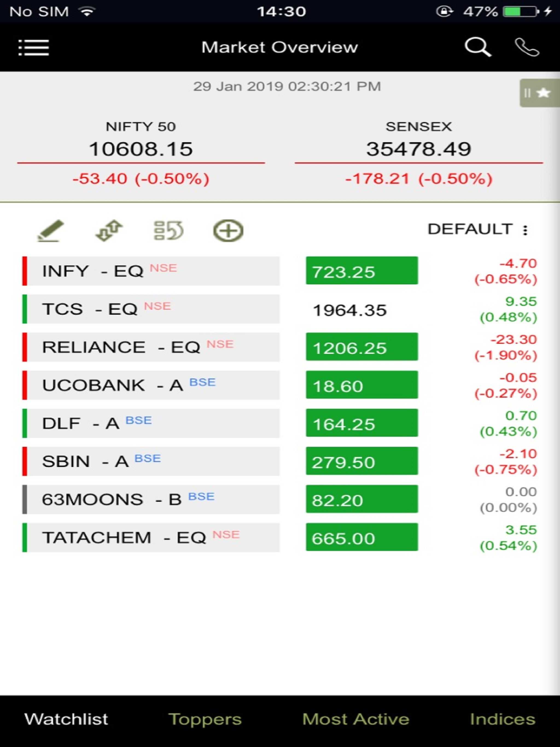The height and width of the screenshot is (747, 560).
Task: Tap the sort arrows icon
Action: tap(109, 231)
